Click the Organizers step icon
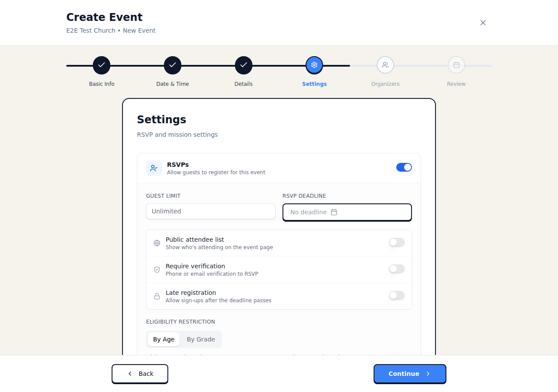This screenshot has width=558, height=392. tap(385, 65)
